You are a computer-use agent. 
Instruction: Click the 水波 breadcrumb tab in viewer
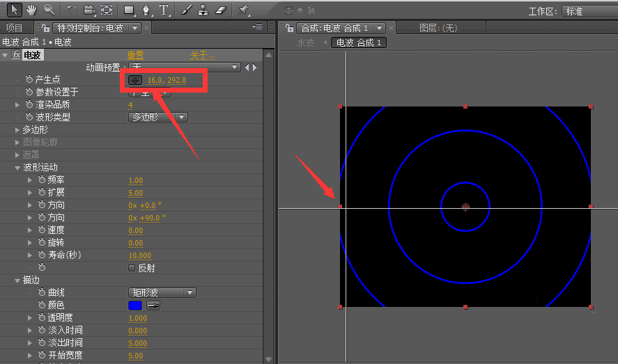tap(306, 42)
